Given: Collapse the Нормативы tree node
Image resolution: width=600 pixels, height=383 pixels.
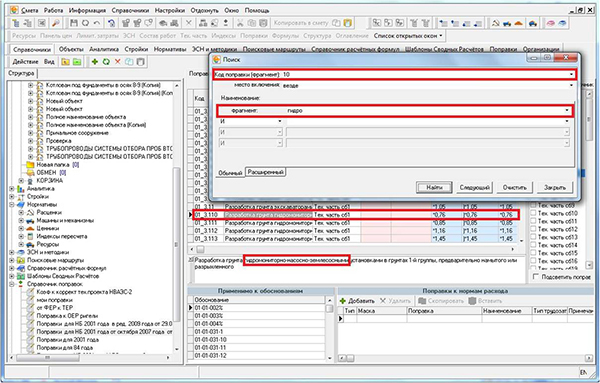Looking at the screenshot, I should (12, 205).
